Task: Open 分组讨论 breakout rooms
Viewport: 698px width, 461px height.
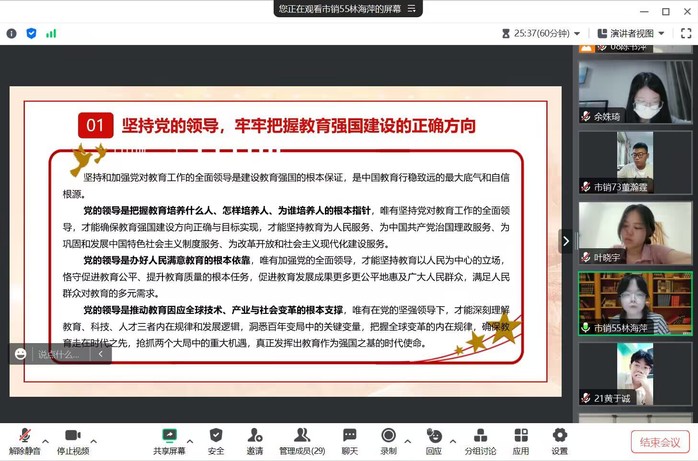Action: coord(478,440)
